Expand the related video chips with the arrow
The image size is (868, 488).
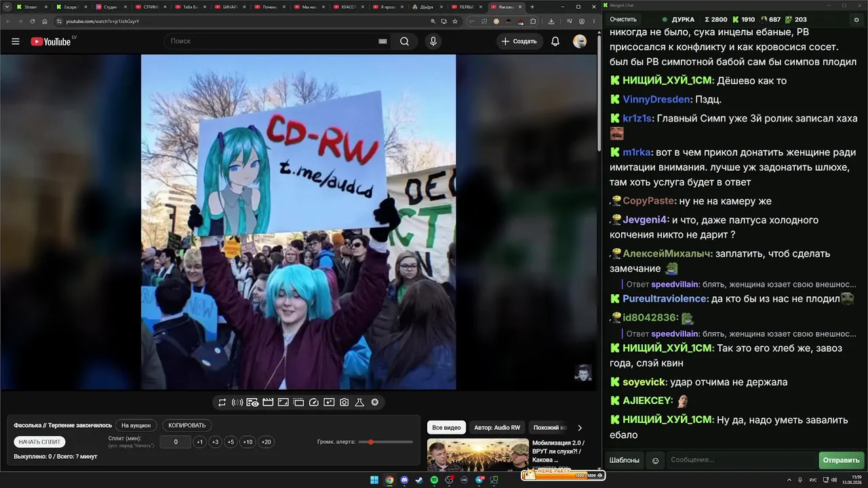pos(580,428)
